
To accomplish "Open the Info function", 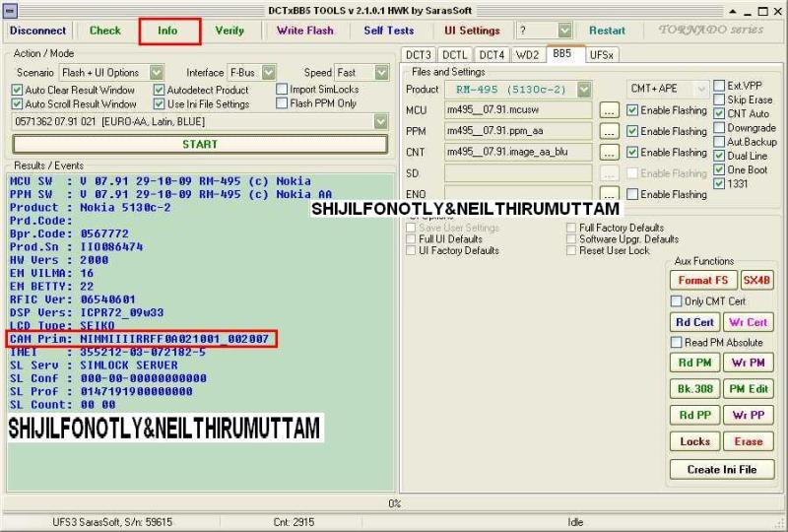I will [167, 31].
